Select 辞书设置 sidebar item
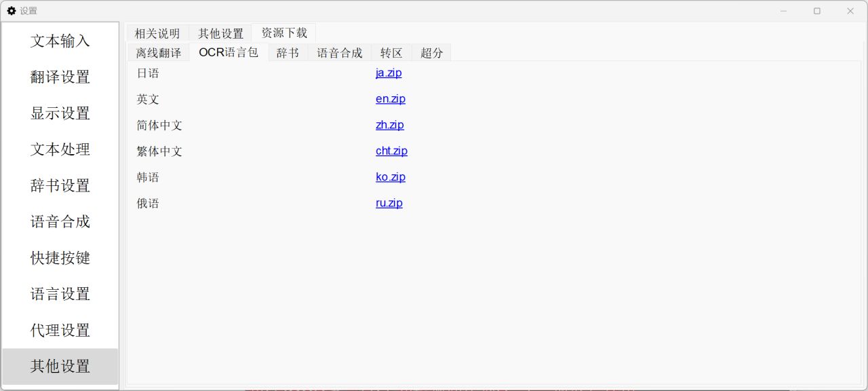 tap(60, 185)
